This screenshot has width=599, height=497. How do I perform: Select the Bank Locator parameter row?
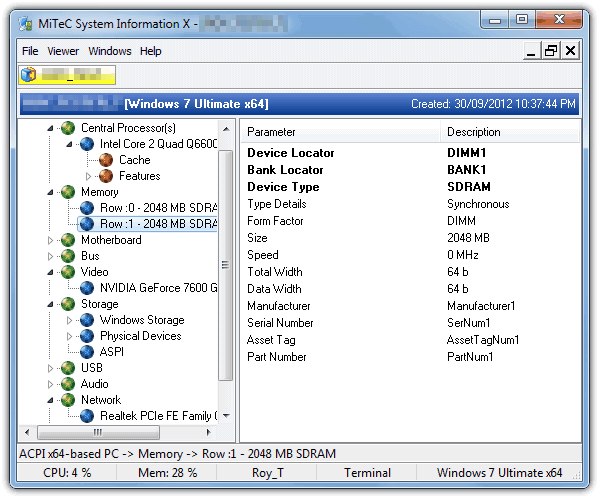point(410,170)
